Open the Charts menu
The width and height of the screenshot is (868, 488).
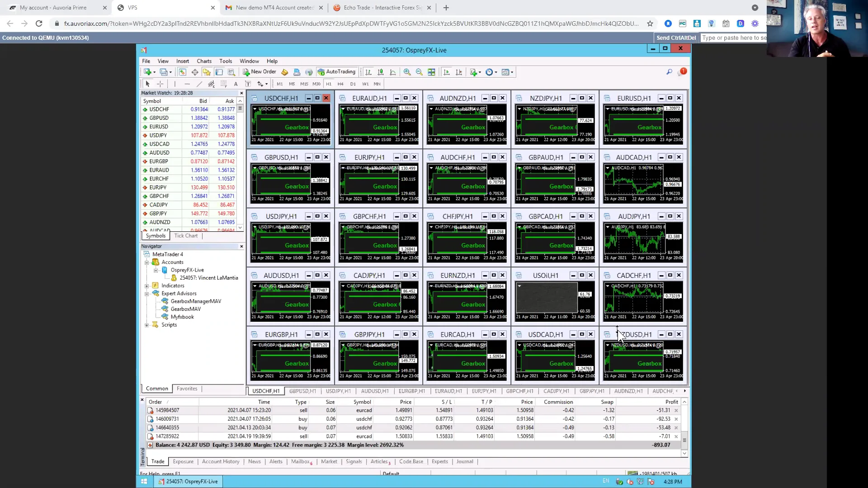pos(204,61)
